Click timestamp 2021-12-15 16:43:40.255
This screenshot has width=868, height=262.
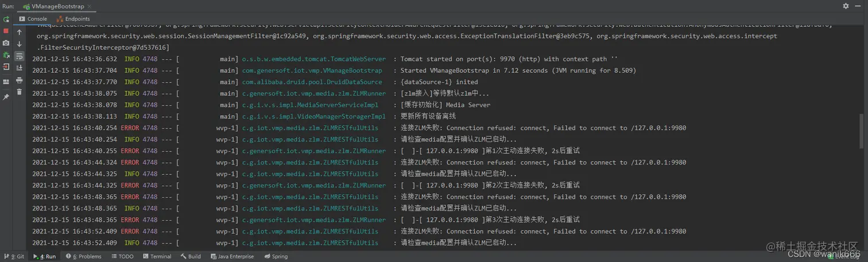point(75,151)
